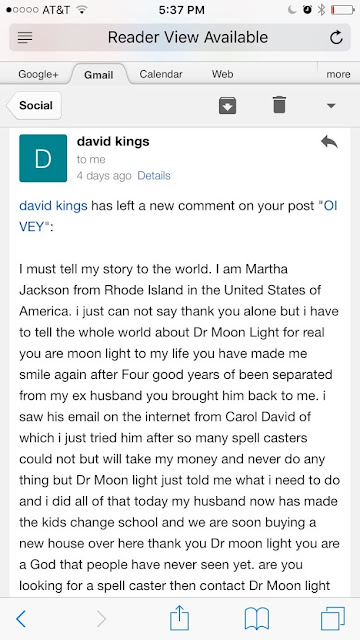360x640 pixels.
Task: Open Reader View lines icon
Action: point(25,38)
